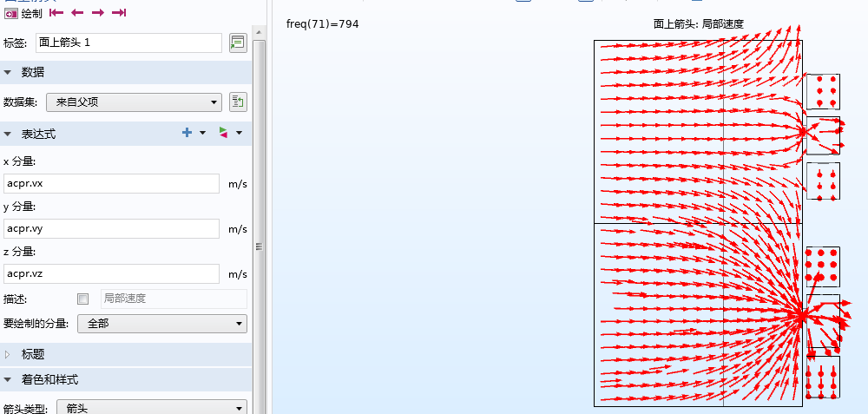Collapse the 着色和样式 section
Viewport: 868px width, 414px height.
coord(9,379)
